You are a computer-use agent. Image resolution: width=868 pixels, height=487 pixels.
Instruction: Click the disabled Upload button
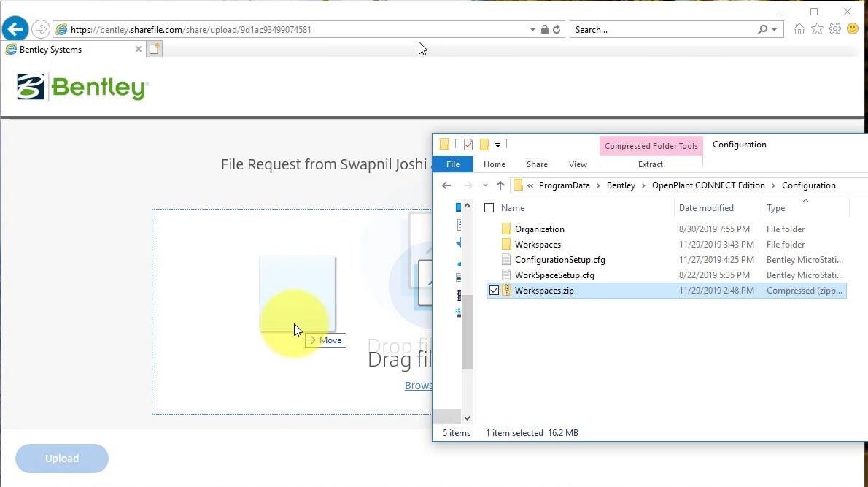[x=62, y=459]
